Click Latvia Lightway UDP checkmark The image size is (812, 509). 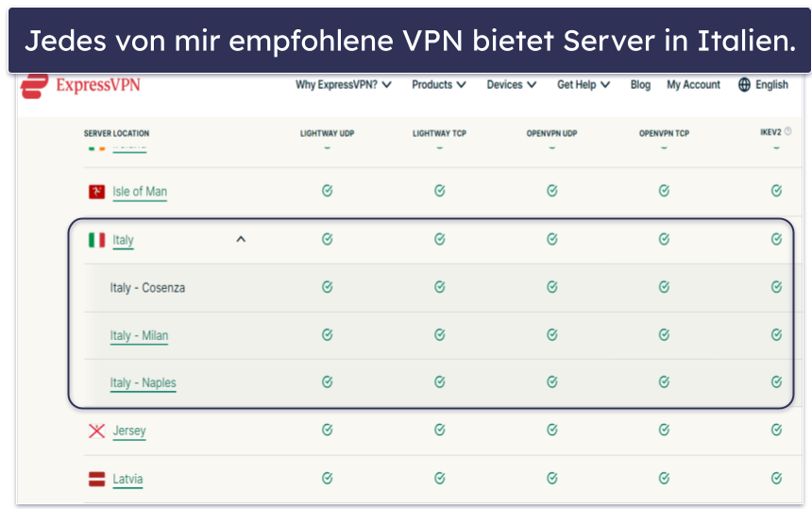tap(328, 478)
